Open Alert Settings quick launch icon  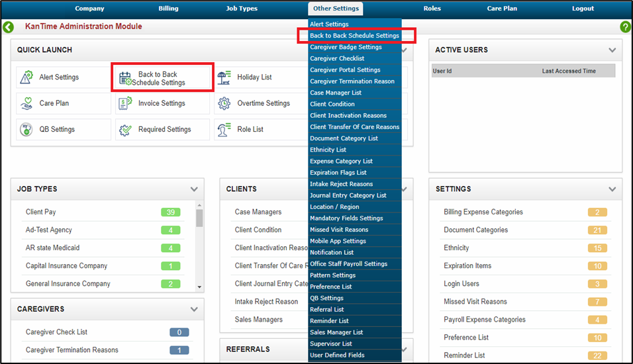(x=26, y=77)
